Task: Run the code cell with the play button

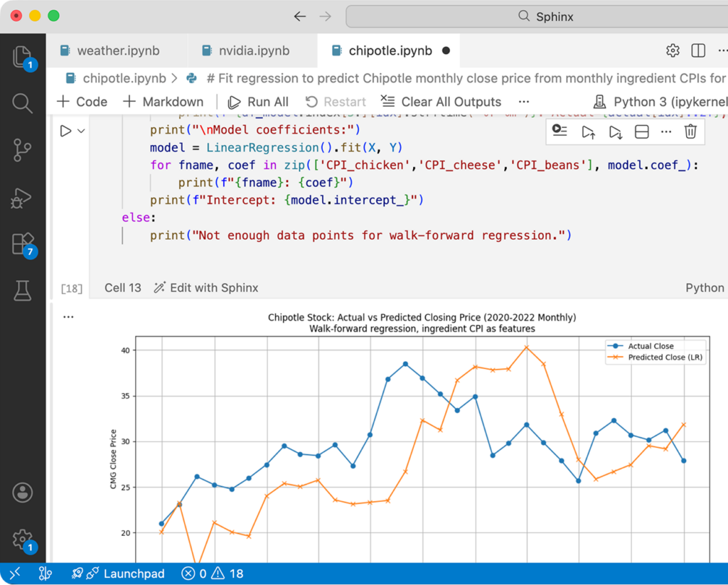Action: point(65,131)
